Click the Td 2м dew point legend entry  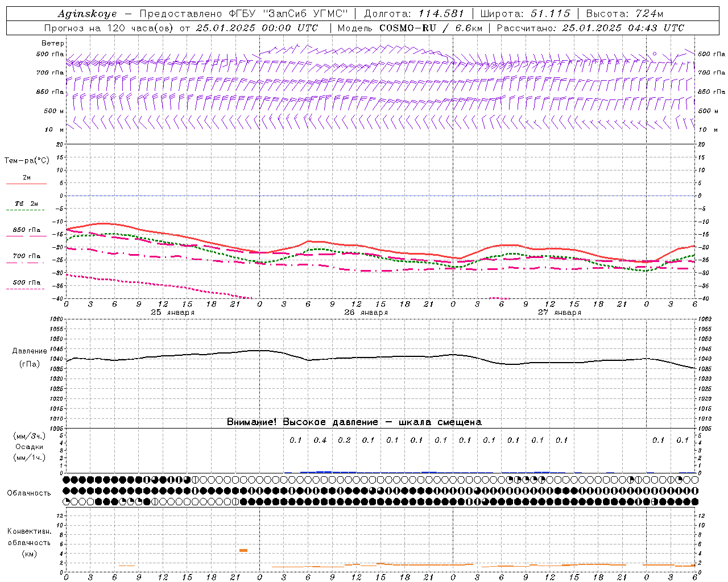27,203
